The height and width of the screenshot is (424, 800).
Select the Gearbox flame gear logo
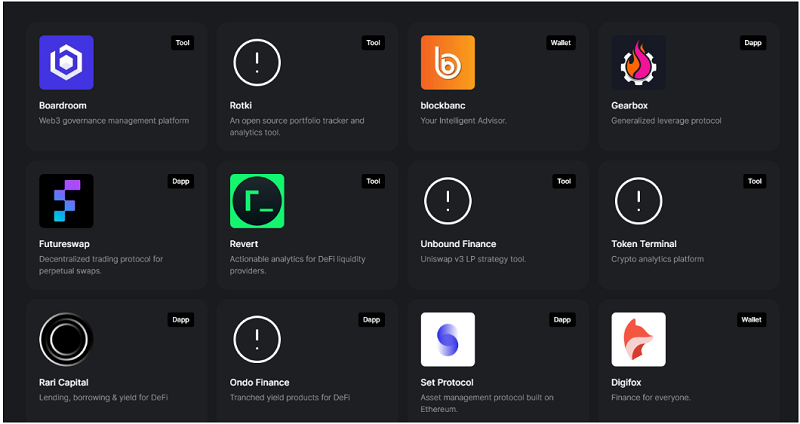point(638,63)
